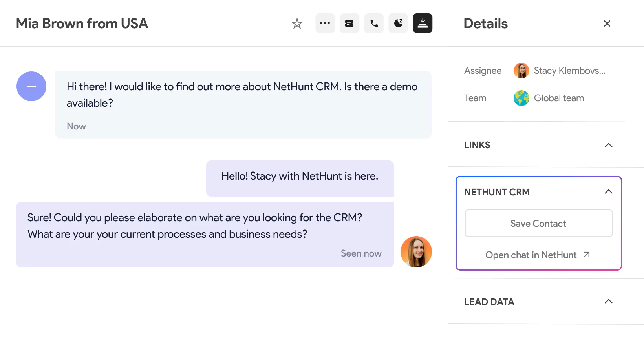Click Stacy's avatar in the Assignee row

(521, 71)
